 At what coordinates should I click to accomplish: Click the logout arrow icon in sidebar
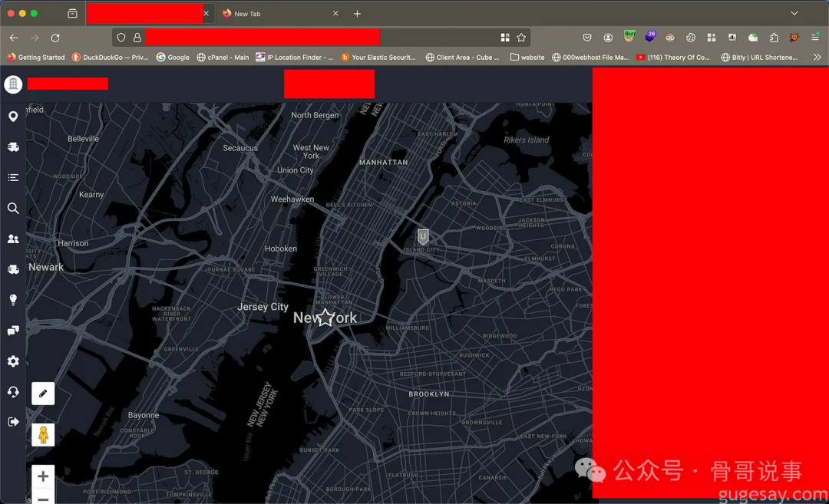(13, 422)
